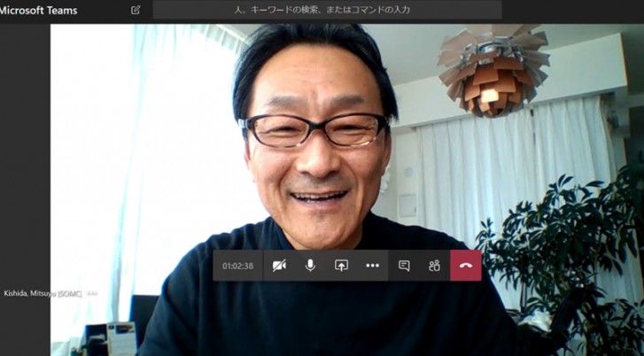
Task: Click the pendant lamp shown in video
Action: 493,70
